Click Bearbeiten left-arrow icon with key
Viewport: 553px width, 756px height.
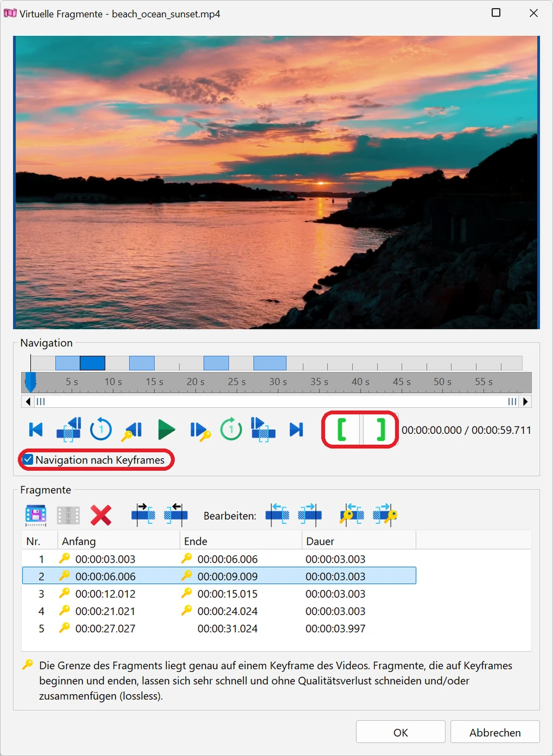click(352, 514)
